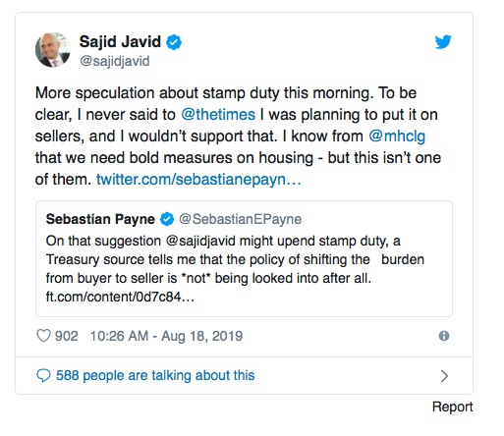Open Sajid Javid's profile picture
Screen dimensions: 504x436
pos(53,50)
